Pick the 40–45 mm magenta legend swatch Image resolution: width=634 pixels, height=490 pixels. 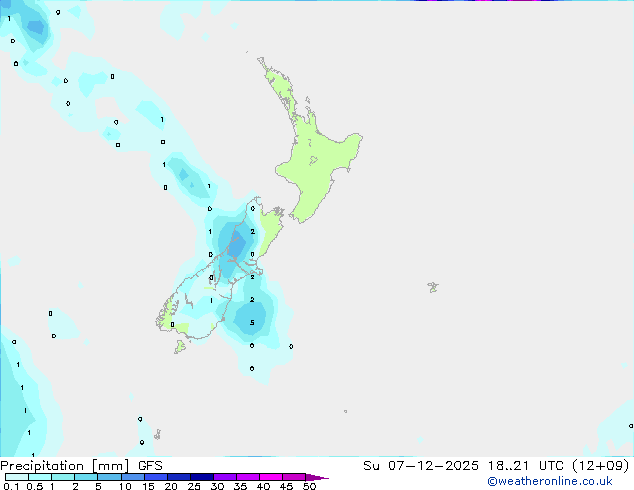[x=271, y=477]
